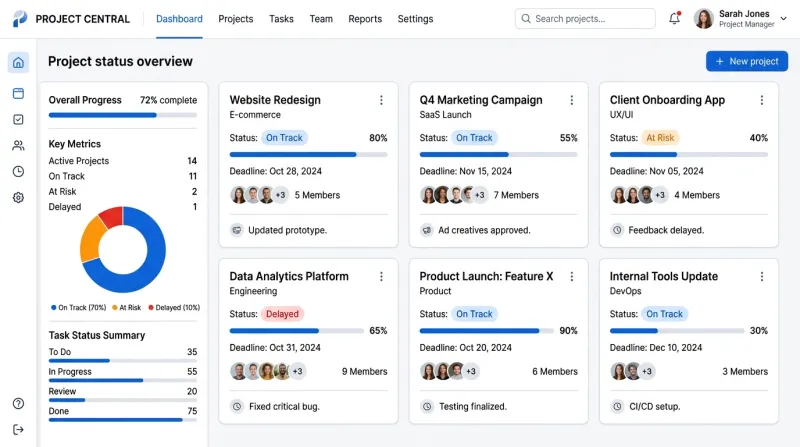The image size is (800, 447).
Task: Click the logout icon at sidebar bottom
Action: (18, 430)
